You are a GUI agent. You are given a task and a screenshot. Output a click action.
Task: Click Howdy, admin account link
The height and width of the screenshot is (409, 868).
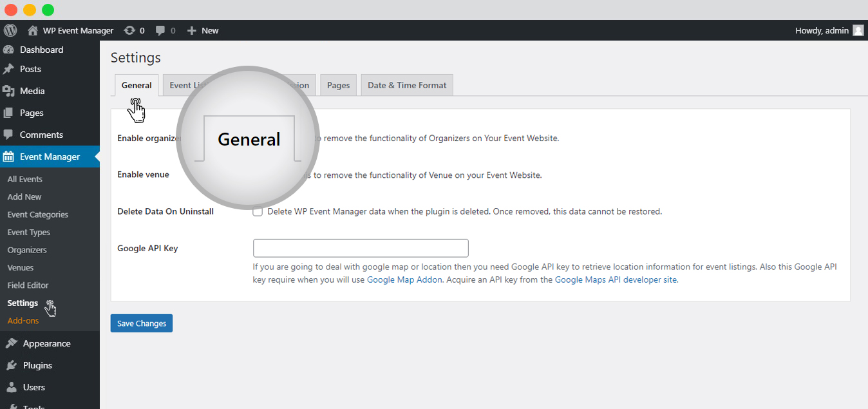[822, 30]
